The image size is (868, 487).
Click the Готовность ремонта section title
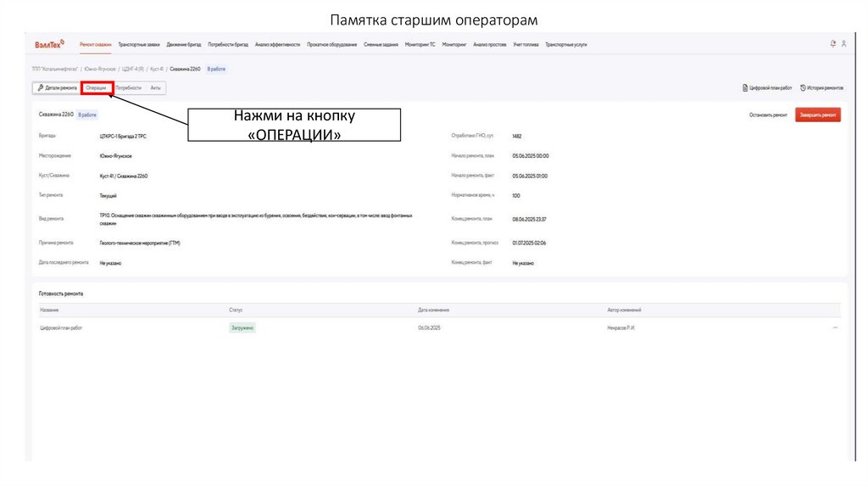point(61,294)
